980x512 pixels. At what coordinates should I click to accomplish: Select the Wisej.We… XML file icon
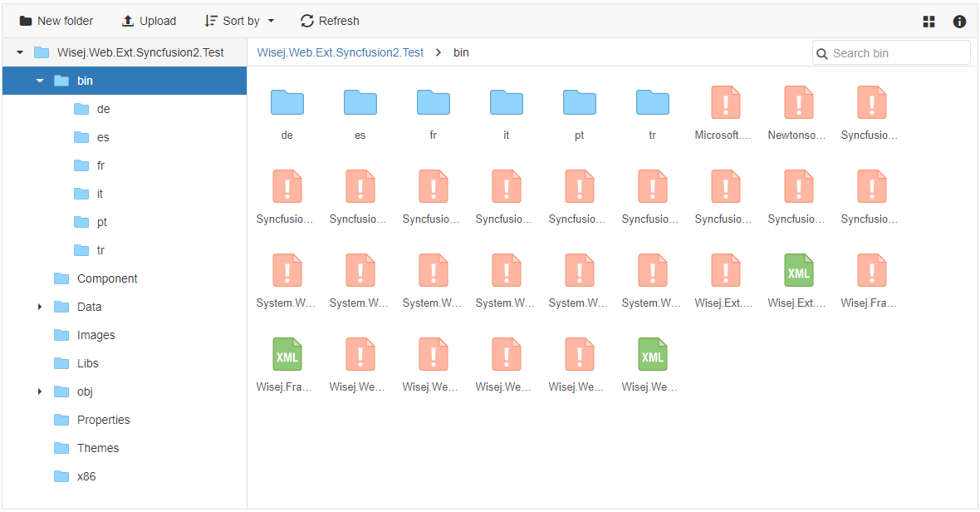653,354
